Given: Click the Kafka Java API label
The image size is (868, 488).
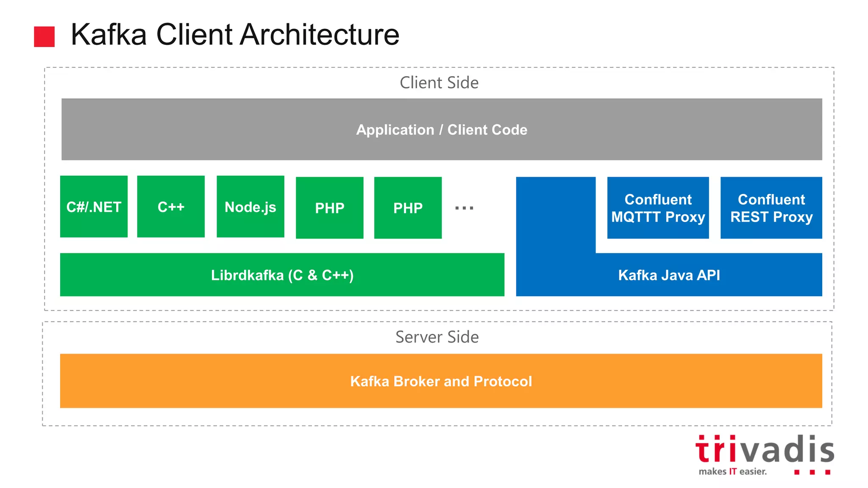Looking at the screenshot, I should [x=669, y=275].
